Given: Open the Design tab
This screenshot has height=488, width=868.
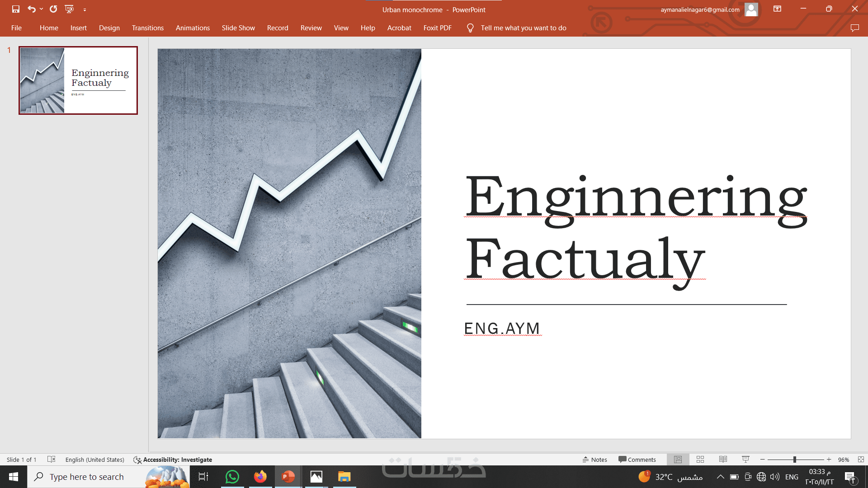Looking at the screenshot, I should (109, 28).
